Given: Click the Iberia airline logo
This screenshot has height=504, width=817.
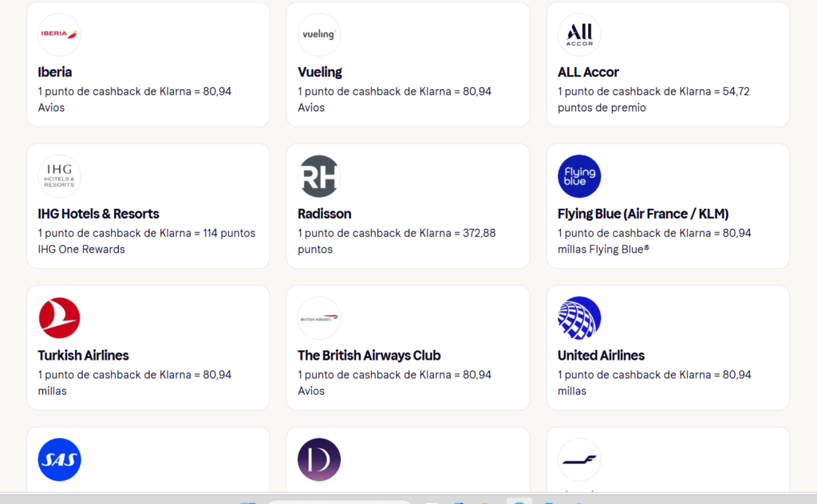Looking at the screenshot, I should 59,34.
